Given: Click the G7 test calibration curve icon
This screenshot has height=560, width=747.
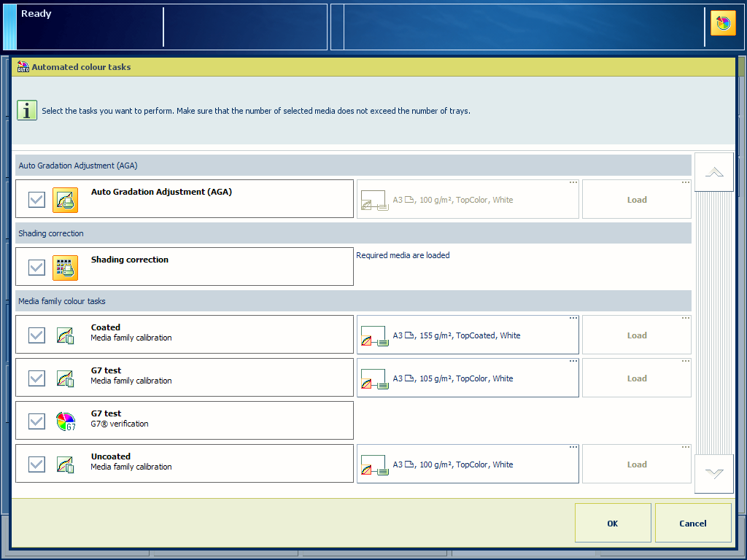Looking at the screenshot, I should tap(65, 378).
